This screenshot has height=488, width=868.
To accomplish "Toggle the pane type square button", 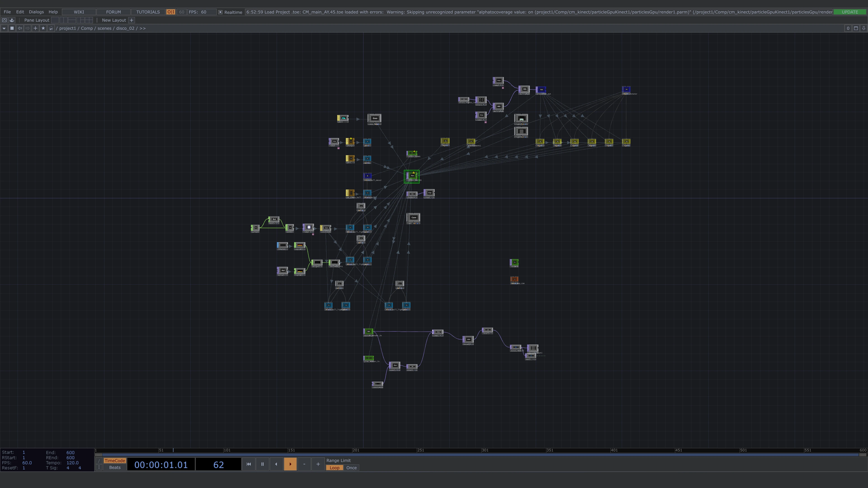I will pos(12,28).
